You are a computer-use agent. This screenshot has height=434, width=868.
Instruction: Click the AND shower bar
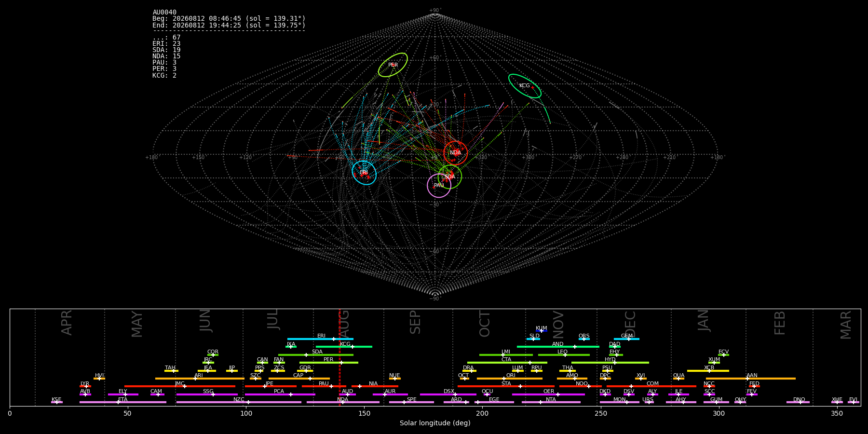point(558,347)
